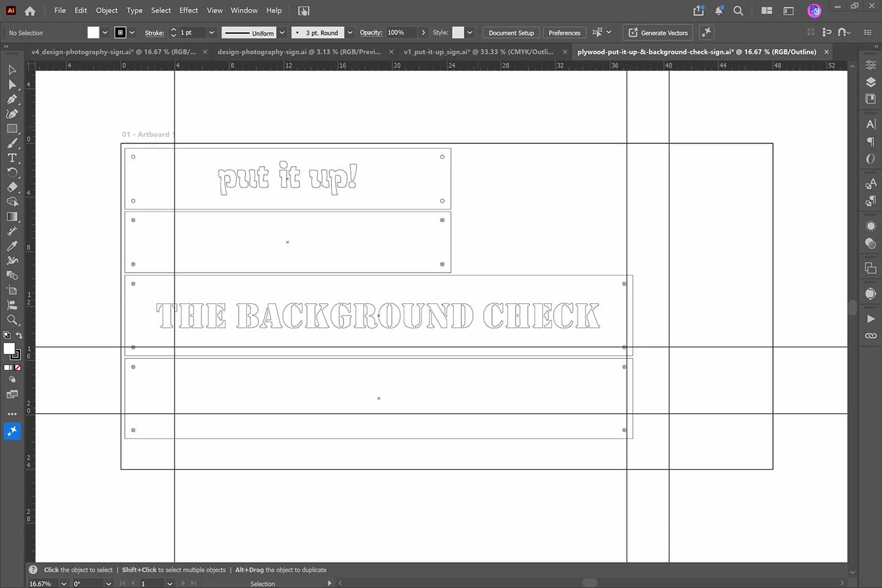
Task: Click the Generate Vectors button
Action: tap(658, 32)
